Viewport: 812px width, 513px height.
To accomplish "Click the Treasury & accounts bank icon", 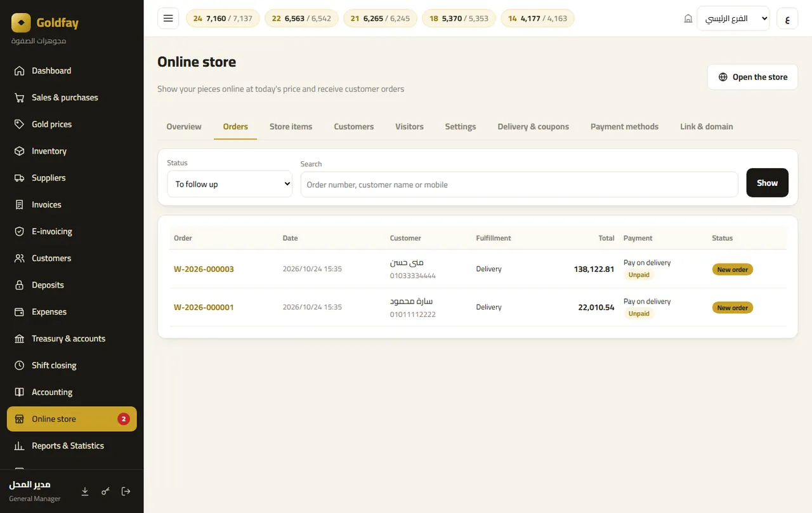I will pos(20,338).
